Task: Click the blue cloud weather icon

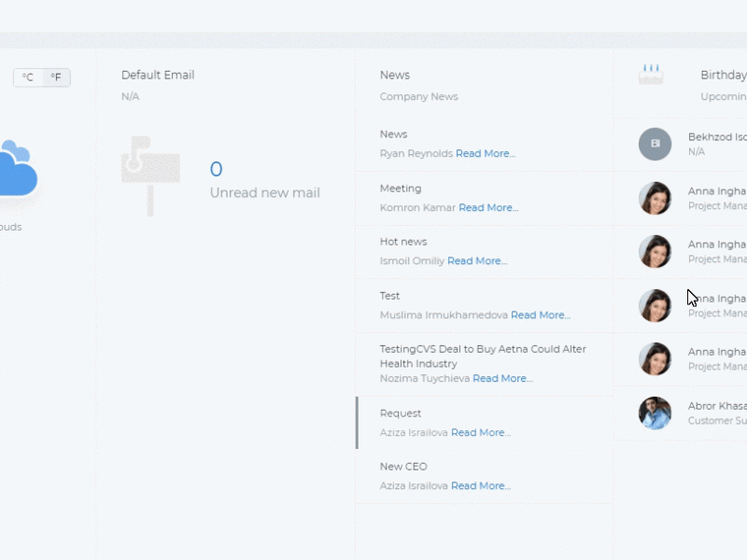Action: pos(18,168)
